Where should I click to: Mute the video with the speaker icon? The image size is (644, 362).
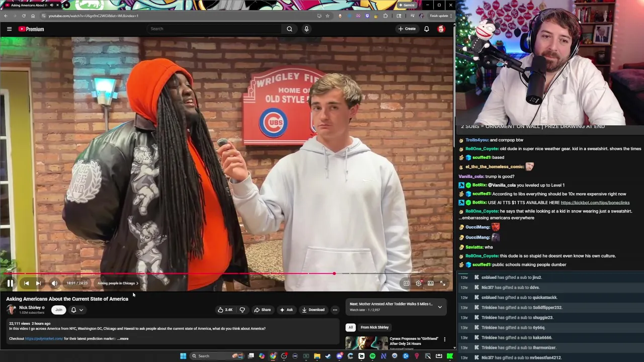54,283
